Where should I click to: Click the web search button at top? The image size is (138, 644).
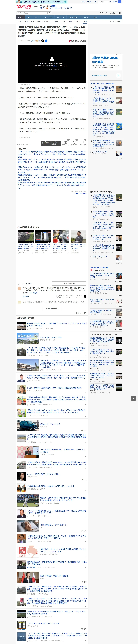(x=120, y=2)
